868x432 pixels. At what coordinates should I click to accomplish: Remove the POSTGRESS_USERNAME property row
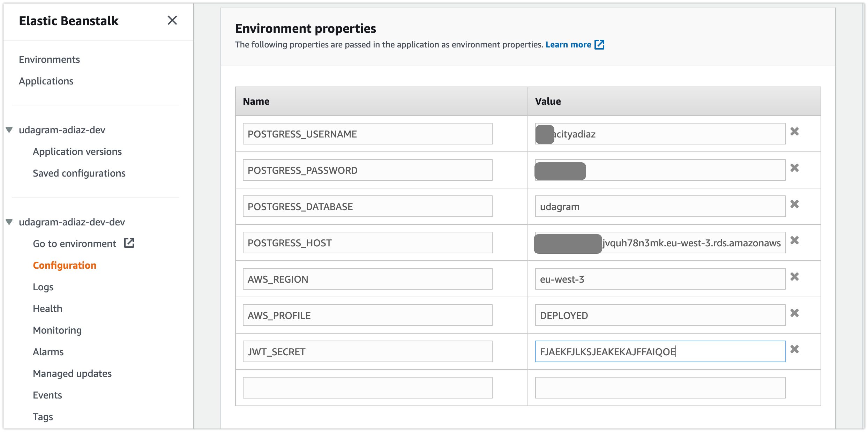(x=794, y=132)
